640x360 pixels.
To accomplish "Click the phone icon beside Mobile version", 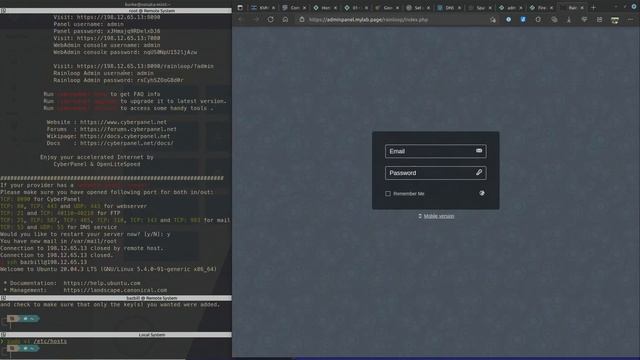I will click(x=420, y=216).
